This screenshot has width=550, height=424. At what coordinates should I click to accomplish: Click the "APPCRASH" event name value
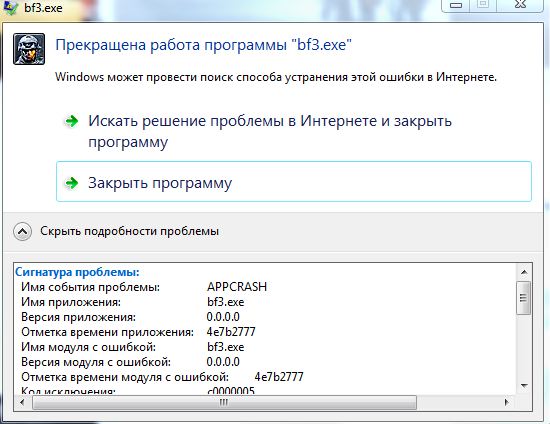(x=237, y=287)
